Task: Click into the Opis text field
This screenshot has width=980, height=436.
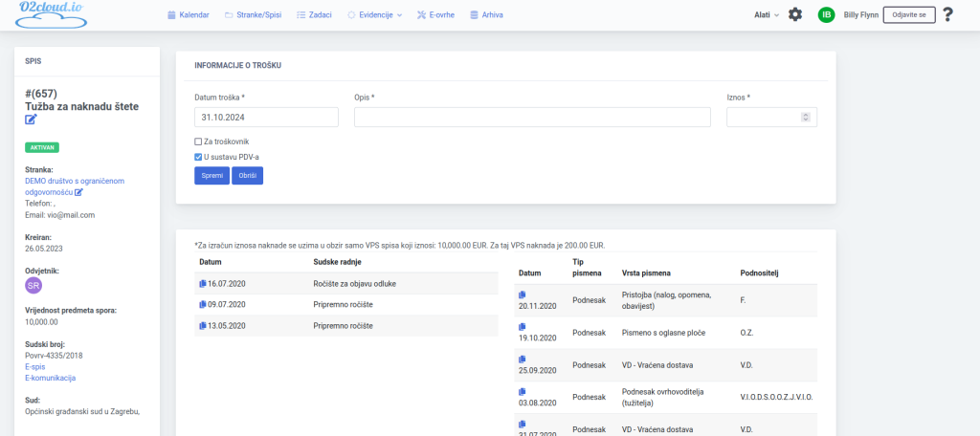Action: [x=532, y=118]
